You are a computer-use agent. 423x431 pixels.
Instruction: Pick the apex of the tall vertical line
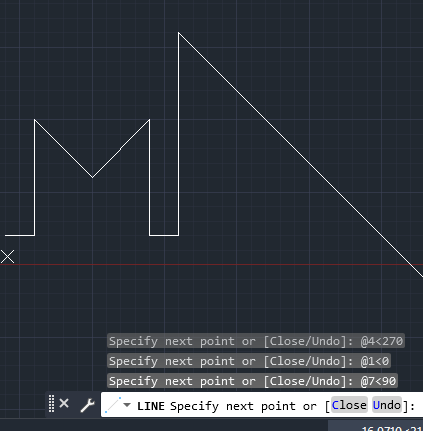coord(178,33)
